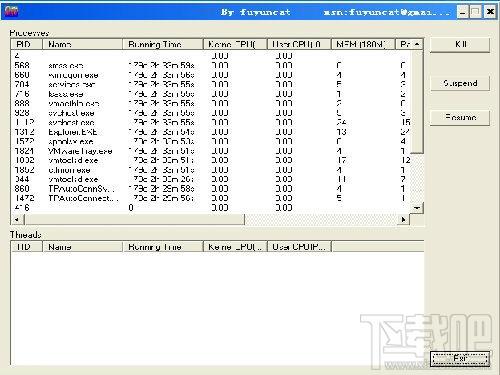Click the Threads Running Time column header

[x=163, y=247]
